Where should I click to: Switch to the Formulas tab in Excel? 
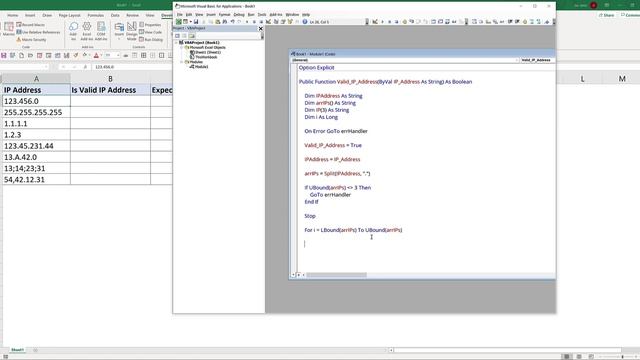click(96, 15)
